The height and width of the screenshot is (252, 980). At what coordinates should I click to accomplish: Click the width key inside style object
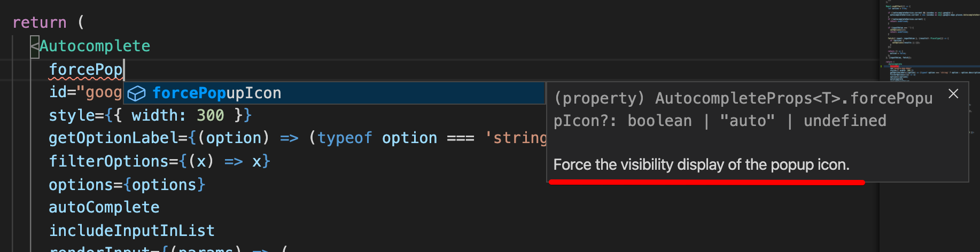[x=158, y=115]
